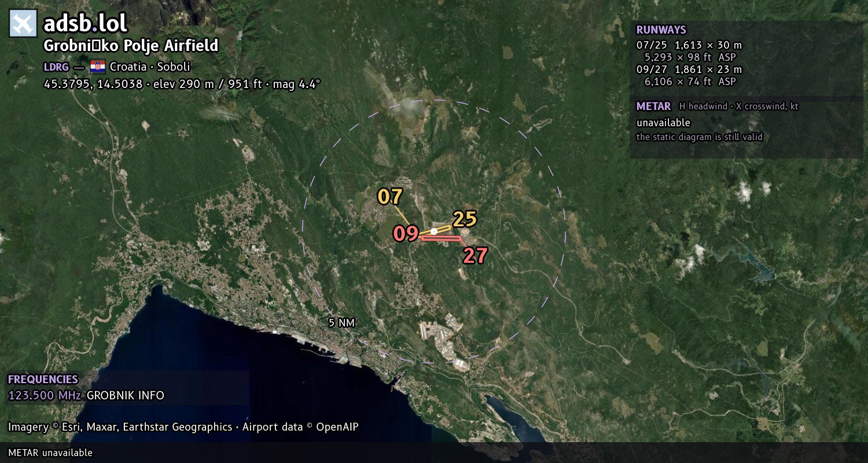868x463 pixels.
Task: Click the LDRG airport code
Action: point(56,67)
